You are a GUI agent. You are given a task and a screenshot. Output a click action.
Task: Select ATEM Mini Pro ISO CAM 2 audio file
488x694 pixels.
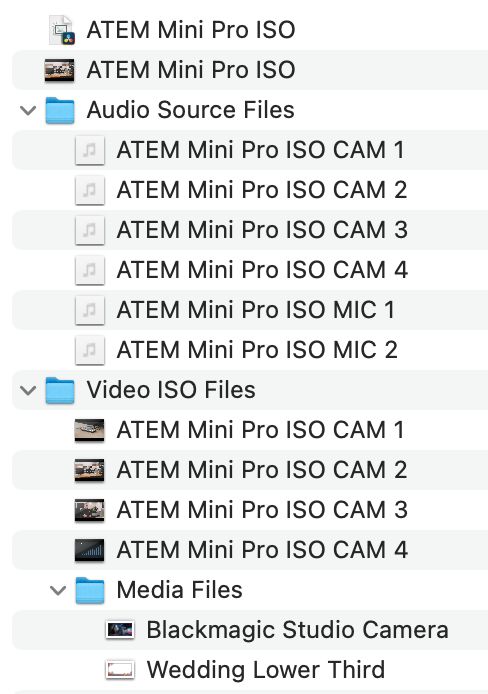250,190
